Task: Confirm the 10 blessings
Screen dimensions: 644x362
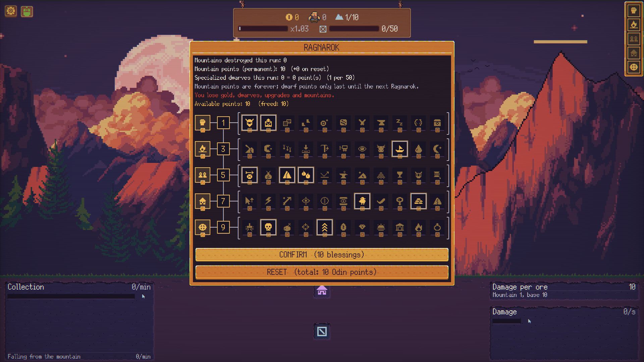Action: [x=322, y=254]
